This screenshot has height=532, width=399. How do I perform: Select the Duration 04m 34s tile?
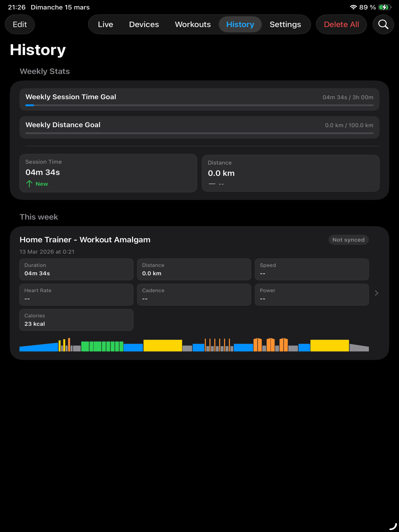coord(76,269)
